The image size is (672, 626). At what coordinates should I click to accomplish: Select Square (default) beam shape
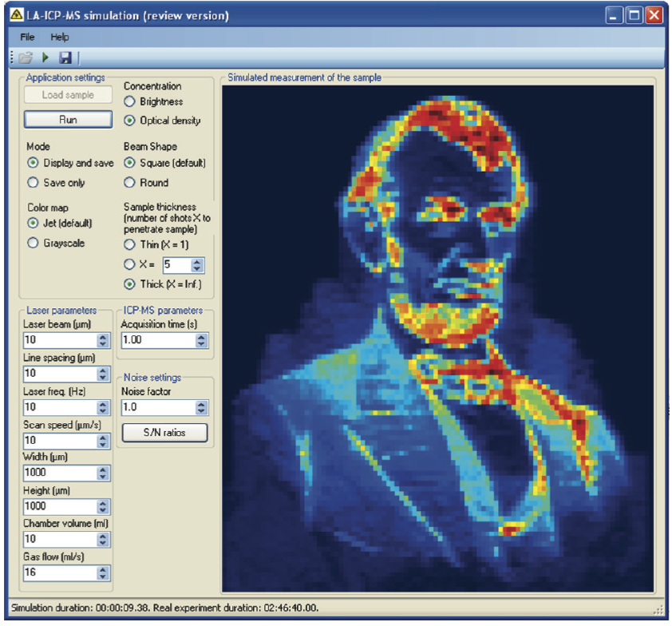tap(129, 163)
